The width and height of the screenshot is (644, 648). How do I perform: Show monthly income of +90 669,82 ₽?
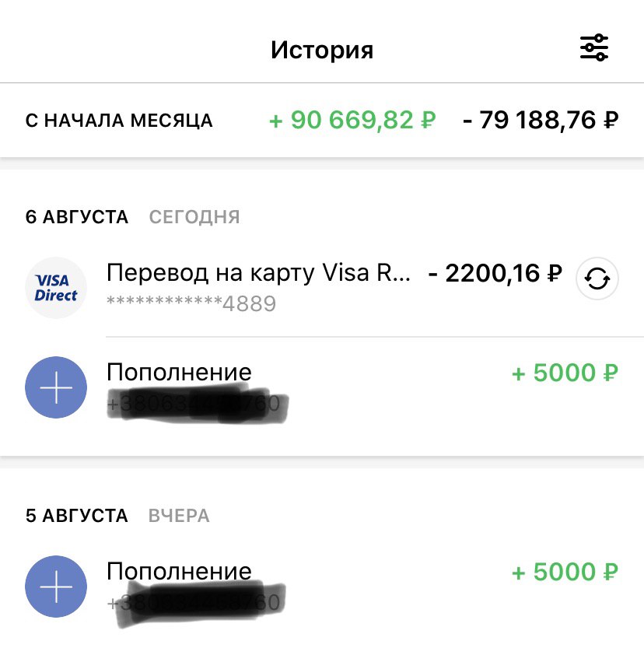(352, 121)
